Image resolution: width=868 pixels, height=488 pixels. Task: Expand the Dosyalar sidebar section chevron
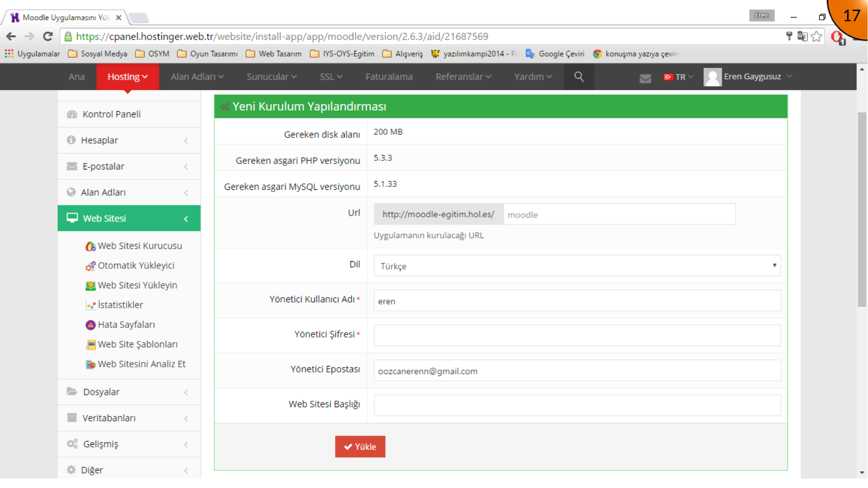click(x=186, y=392)
